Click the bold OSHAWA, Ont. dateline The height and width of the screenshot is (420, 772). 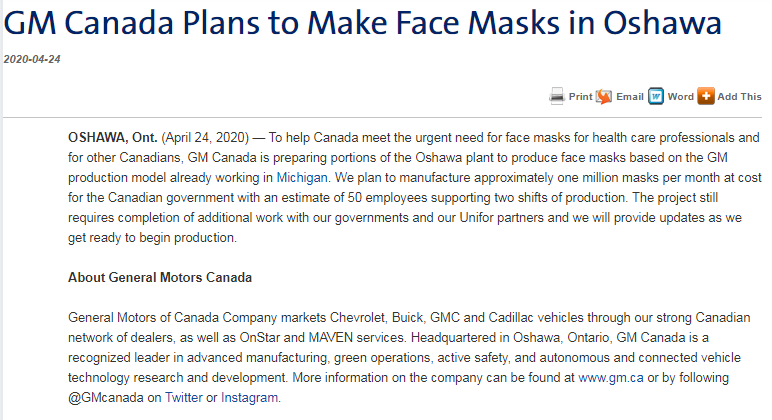click(x=113, y=137)
